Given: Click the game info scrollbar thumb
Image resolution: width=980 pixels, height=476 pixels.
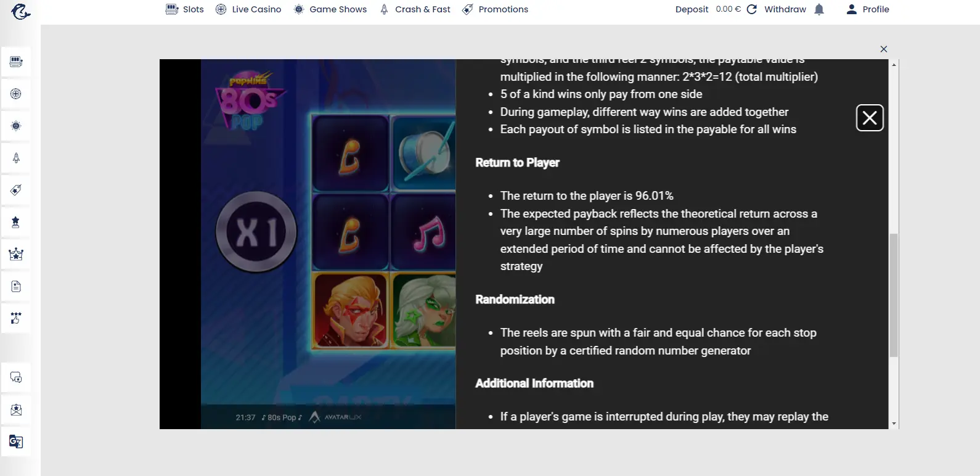Looking at the screenshot, I should [x=894, y=295].
